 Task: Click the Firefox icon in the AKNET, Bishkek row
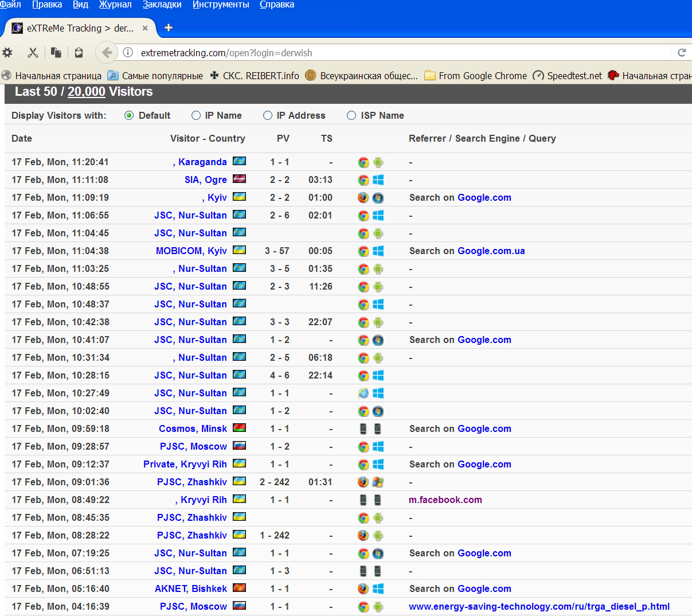[x=363, y=589]
